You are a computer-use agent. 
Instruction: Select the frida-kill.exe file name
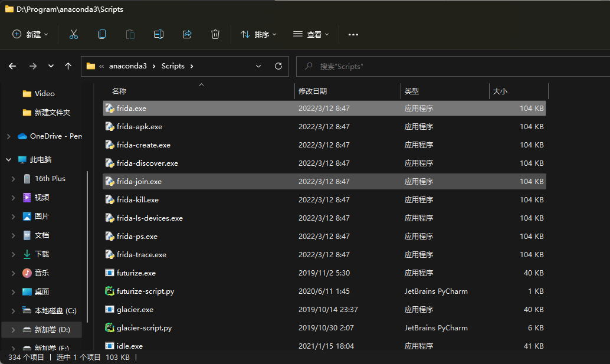coord(137,199)
